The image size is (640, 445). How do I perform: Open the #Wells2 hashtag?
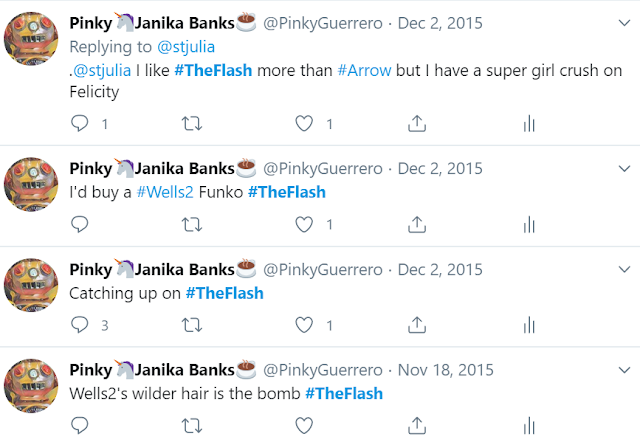[x=165, y=192]
